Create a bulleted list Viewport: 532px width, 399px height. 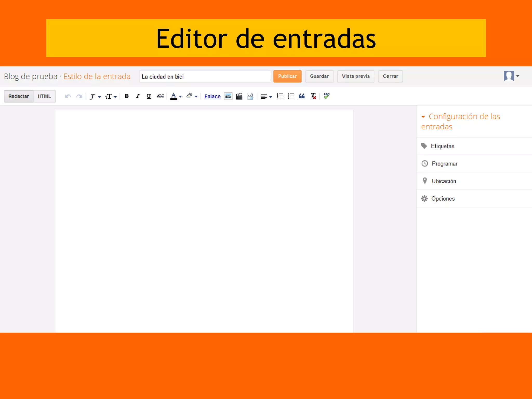[x=291, y=96]
